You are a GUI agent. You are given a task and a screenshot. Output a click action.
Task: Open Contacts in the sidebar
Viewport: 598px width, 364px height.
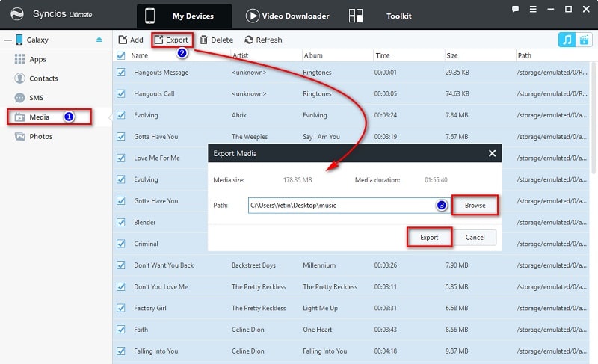[x=43, y=78]
